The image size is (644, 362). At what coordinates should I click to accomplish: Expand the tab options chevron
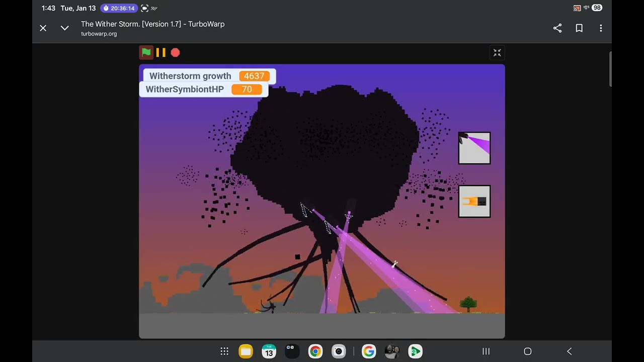coord(65,28)
